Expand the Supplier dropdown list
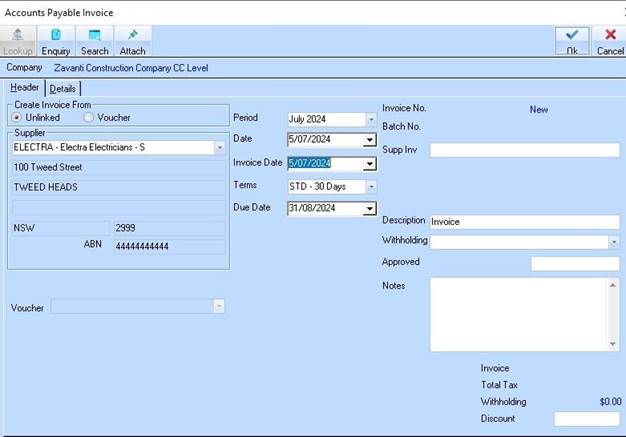Viewport: 626px width, 437px height. [219, 148]
